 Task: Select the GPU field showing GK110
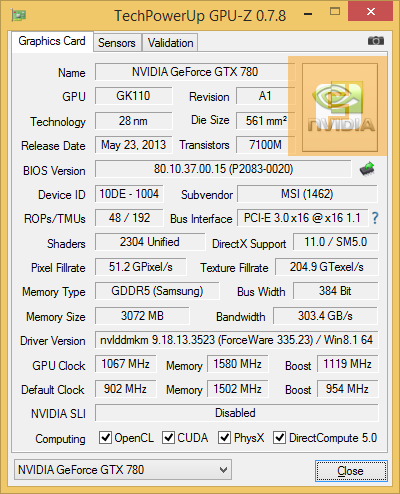[133, 96]
